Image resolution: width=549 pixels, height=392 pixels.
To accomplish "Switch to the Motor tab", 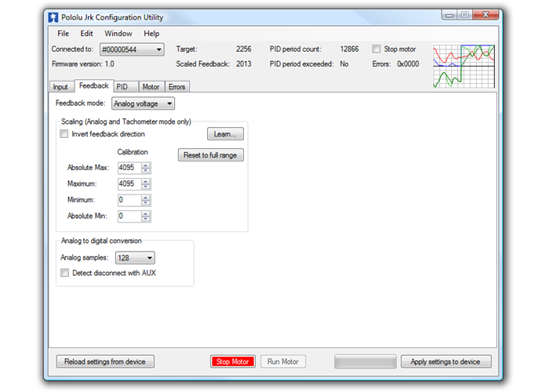I will [x=151, y=87].
